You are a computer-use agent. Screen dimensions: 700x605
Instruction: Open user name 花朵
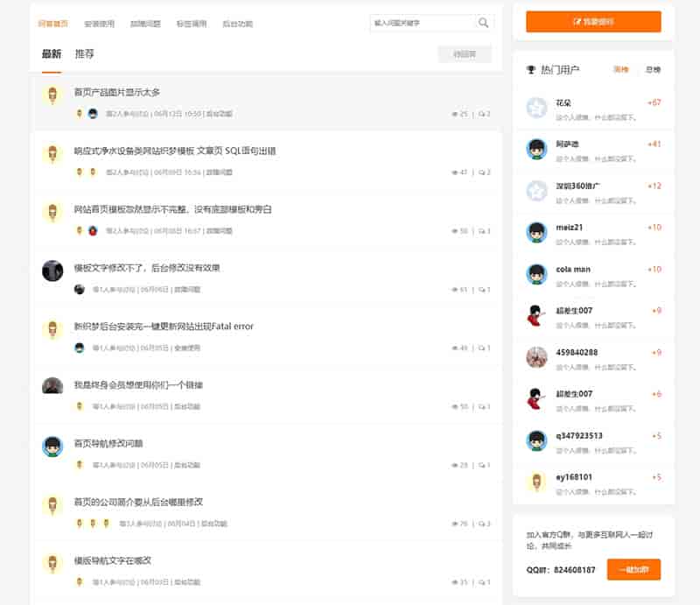point(563,102)
